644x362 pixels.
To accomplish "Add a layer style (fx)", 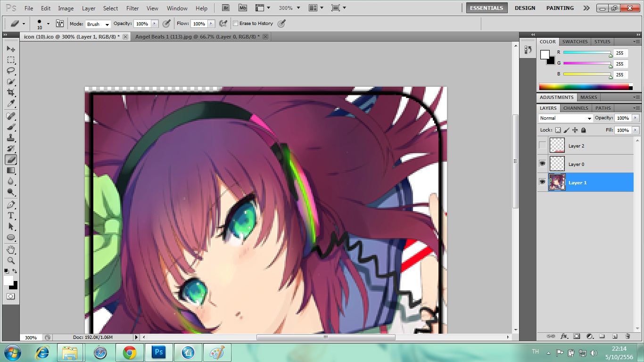I will tap(564, 337).
